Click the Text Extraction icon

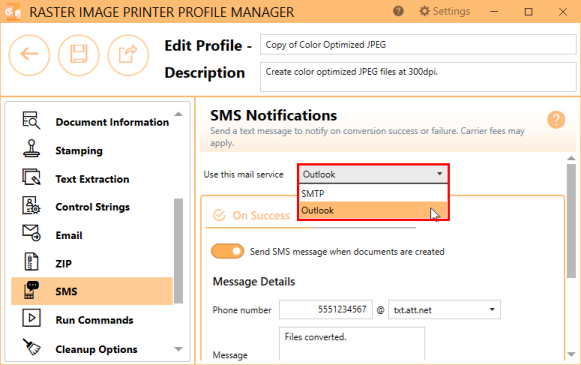click(x=31, y=177)
